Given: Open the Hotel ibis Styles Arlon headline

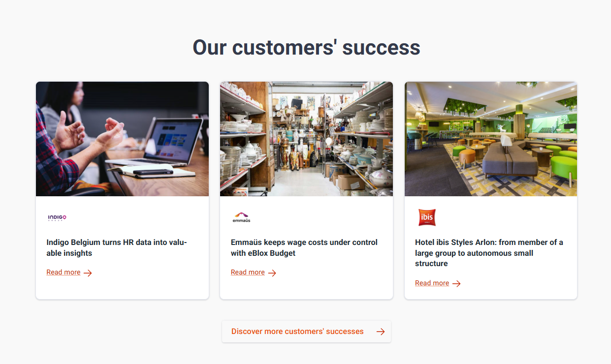Looking at the screenshot, I should [x=489, y=253].
